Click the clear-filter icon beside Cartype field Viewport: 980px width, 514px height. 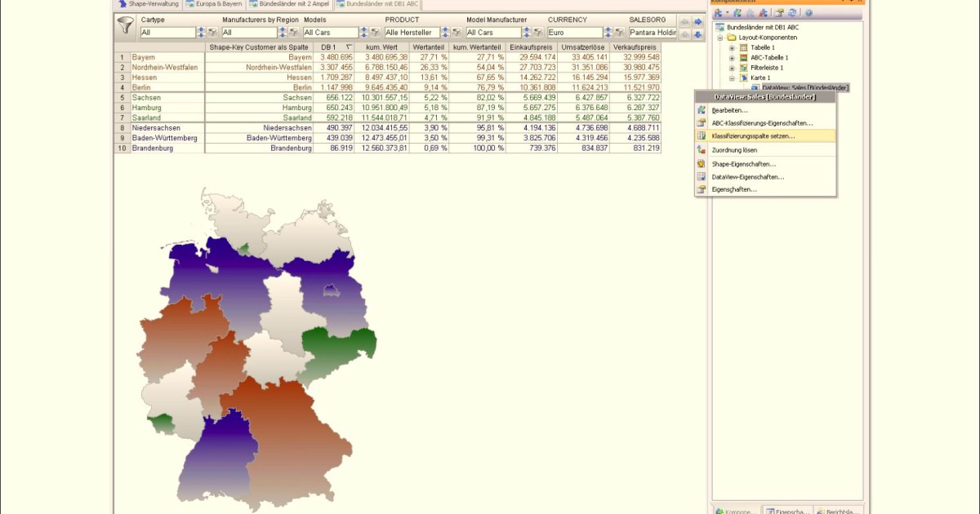click(x=212, y=33)
